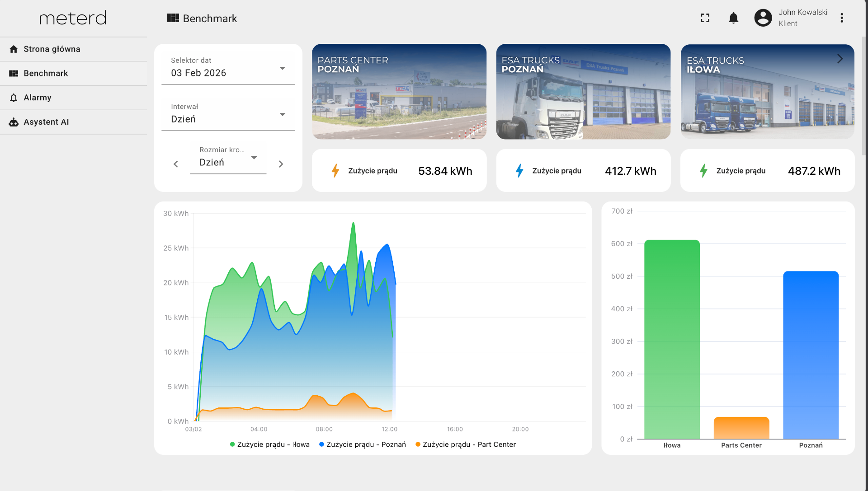Select Parts Center Poznań image card
868x491 pixels.
coord(399,91)
